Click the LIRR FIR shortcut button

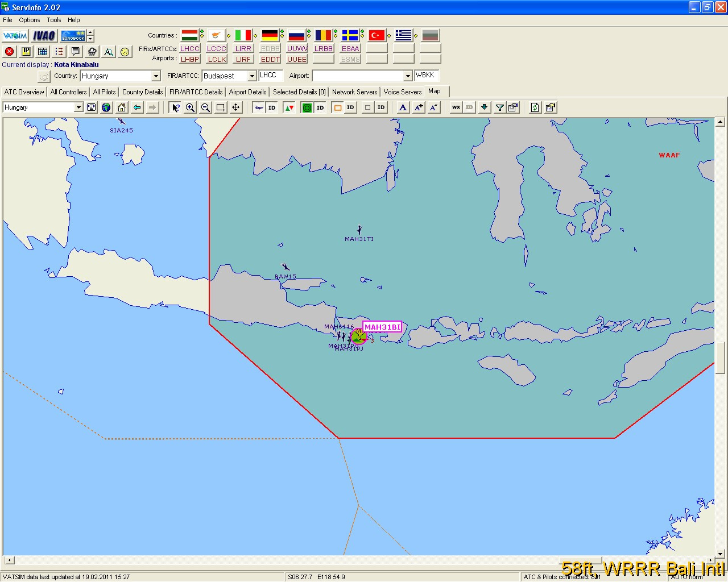243,49
